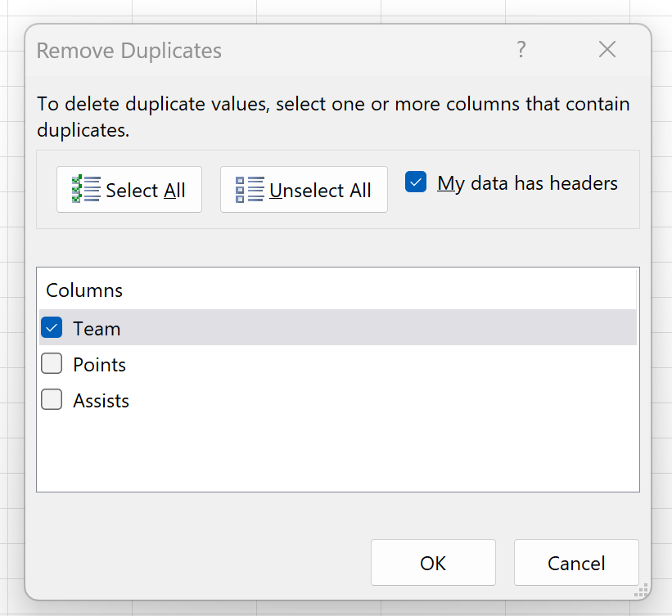Click the resize grip at the dialog corner
The image size is (672, 616).
point(639,591)
